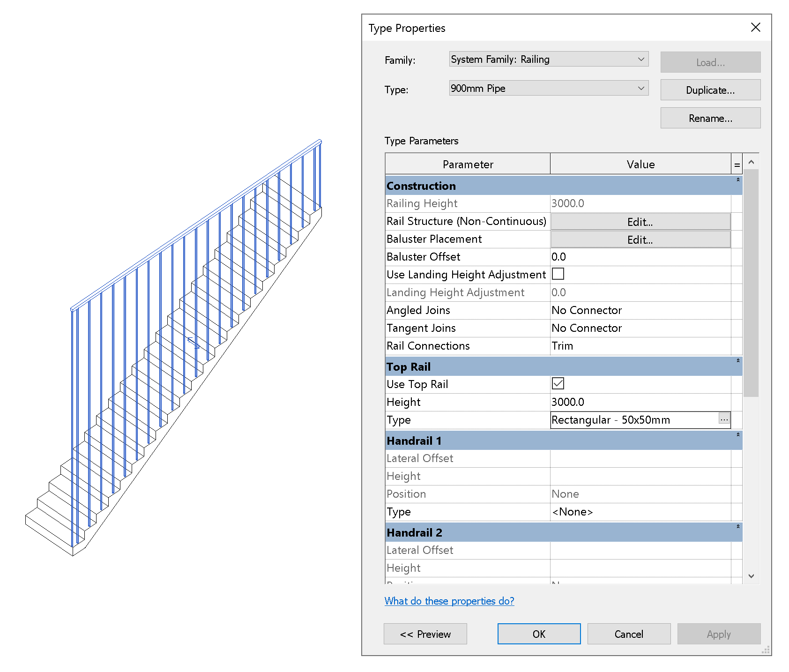Enable Use Landing Height Adjustment
Screen dimensions: 789x672
click(558, 274)
